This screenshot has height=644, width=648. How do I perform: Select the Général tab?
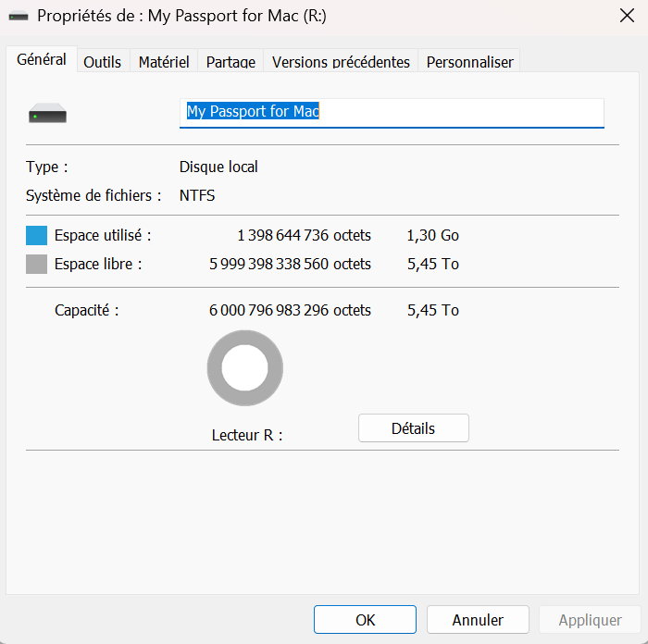[x=42, y=59]
